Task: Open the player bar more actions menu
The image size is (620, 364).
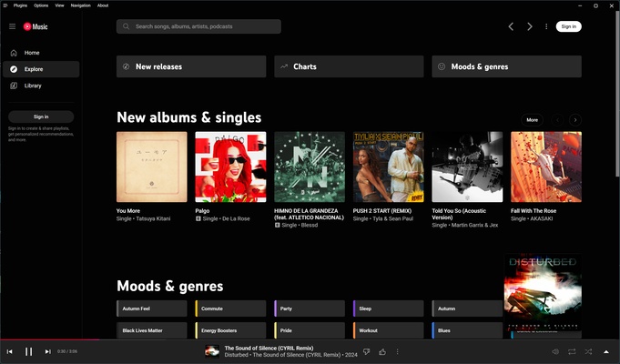Action: click(397, 351)
